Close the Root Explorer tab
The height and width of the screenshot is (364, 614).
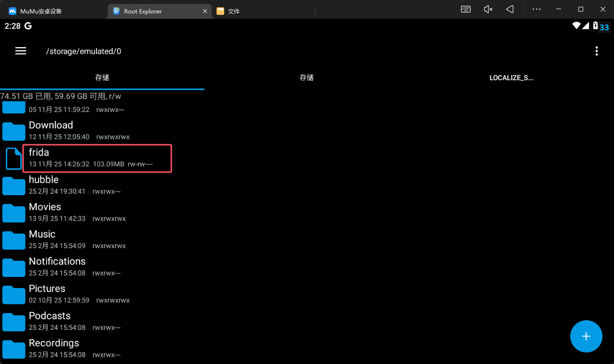[205, 11]
